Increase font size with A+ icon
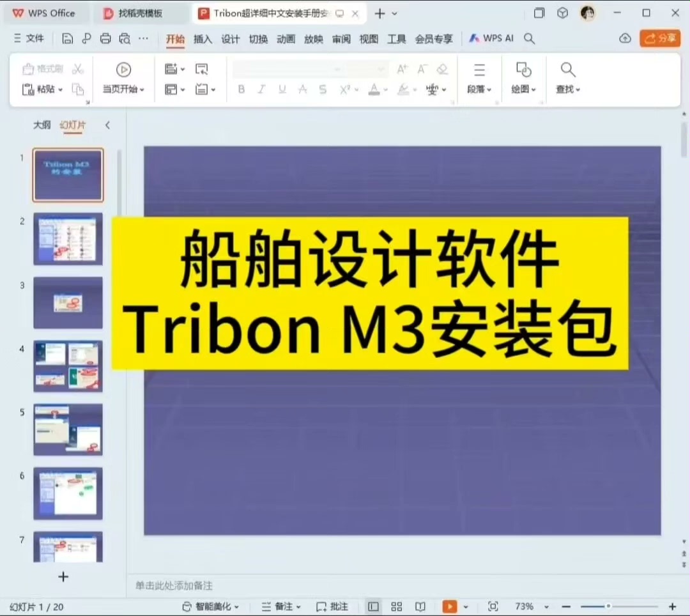690x616 pixels. coord(402,69)
